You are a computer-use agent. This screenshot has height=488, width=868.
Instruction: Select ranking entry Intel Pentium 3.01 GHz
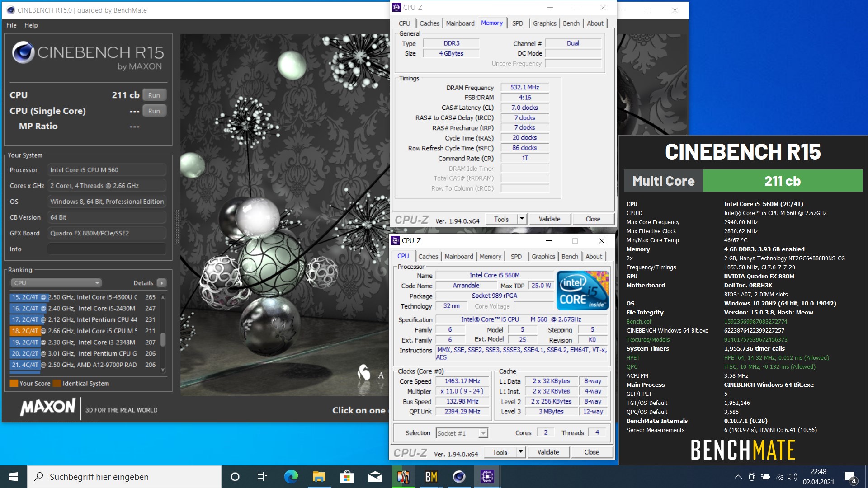pos(84,353)
